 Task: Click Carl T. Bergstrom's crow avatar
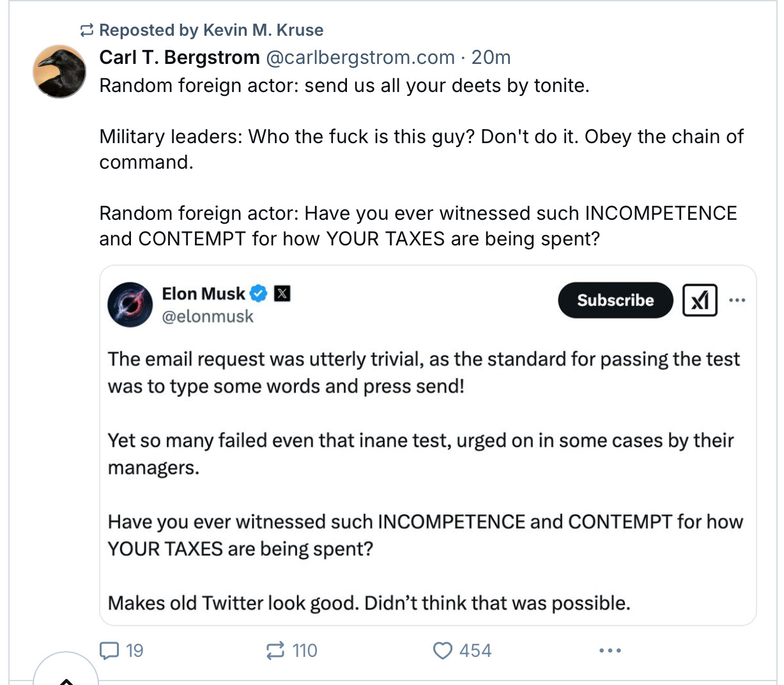[59, 71]
